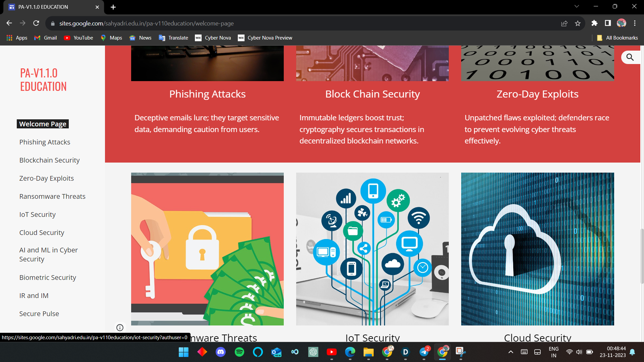Viewport: 644px width, 362px height.
Task: Open a new browser tab
Action: click(x=113, y=7)
